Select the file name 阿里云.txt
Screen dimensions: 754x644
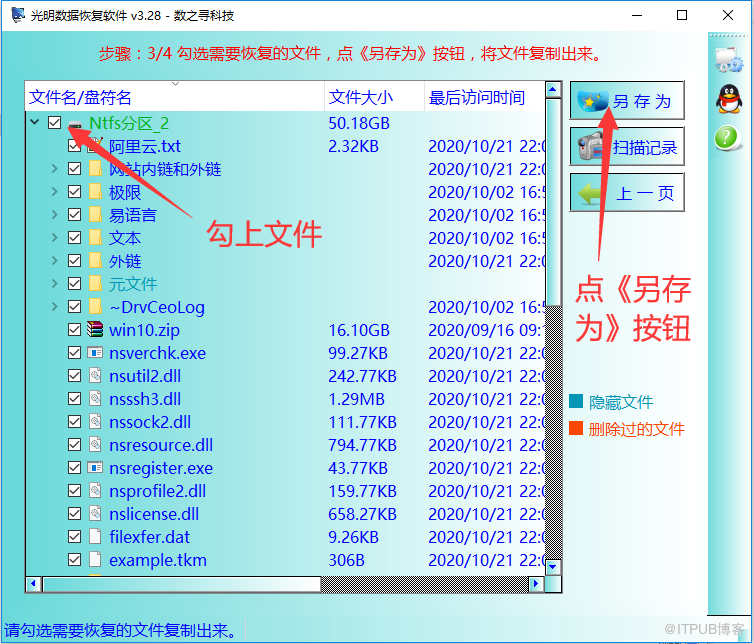click(145, 146)
